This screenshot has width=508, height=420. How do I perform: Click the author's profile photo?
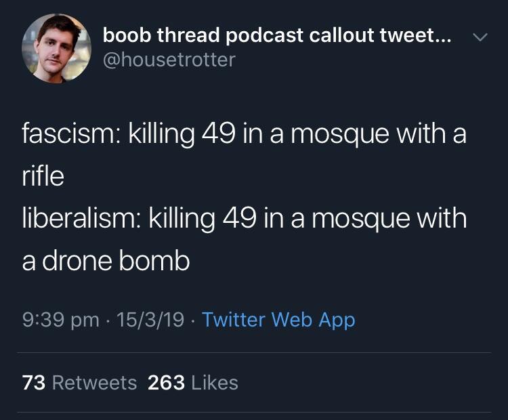click(x=56, y=48)
